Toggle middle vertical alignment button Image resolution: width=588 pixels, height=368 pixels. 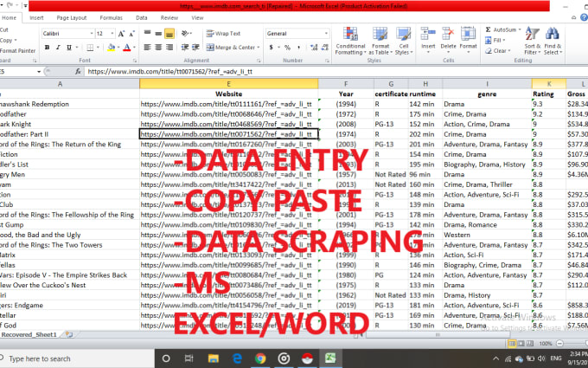click(158, 34)
